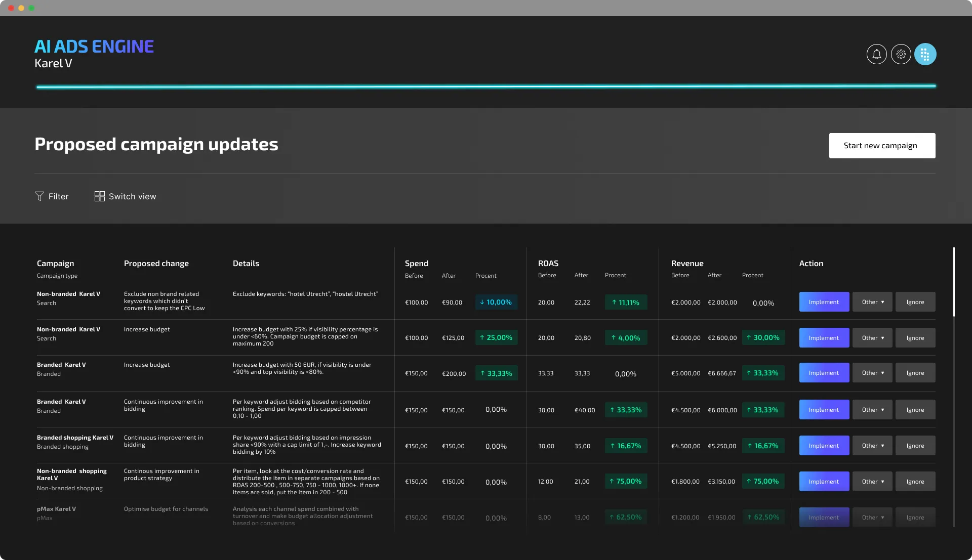Expand Other dropdown for Branded shopping row

point(872,446)
